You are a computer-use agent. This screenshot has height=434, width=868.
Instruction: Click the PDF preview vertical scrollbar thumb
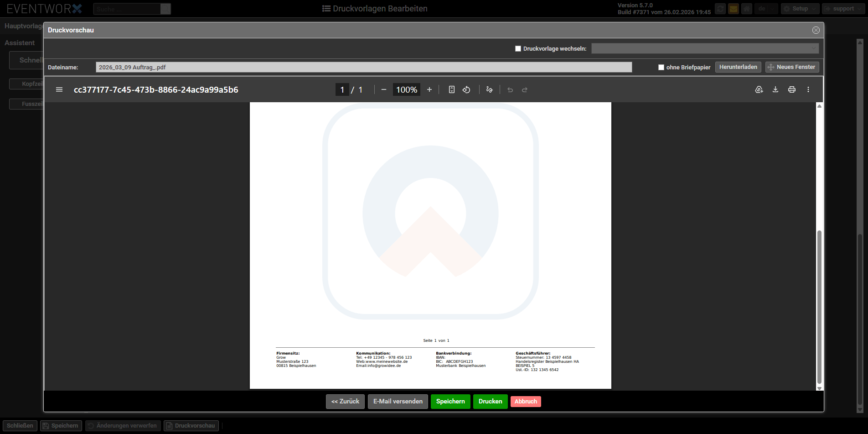819,306
